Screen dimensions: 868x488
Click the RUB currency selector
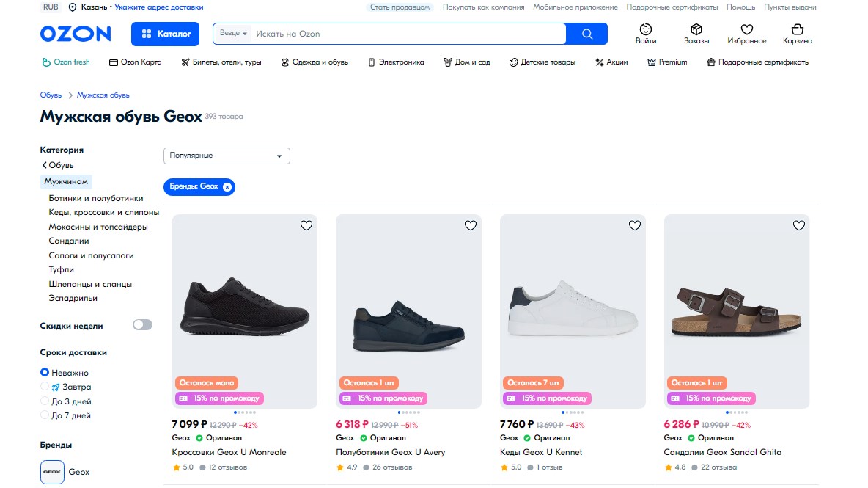point(51,7)
